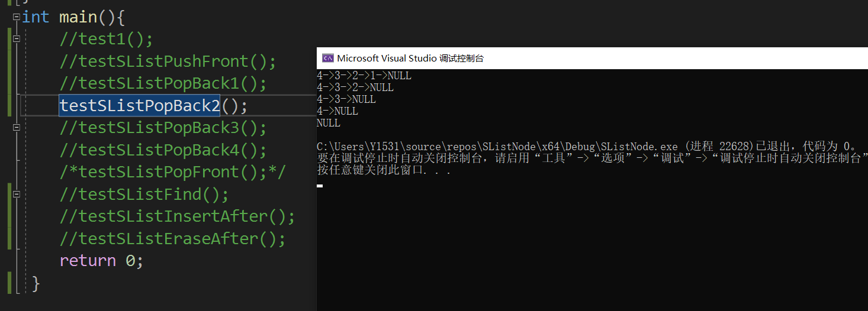Click the Microsoft Visual Studio 调试控制台 title
The width and height of the screenshot is (868, 311).
tap(410, 58)
